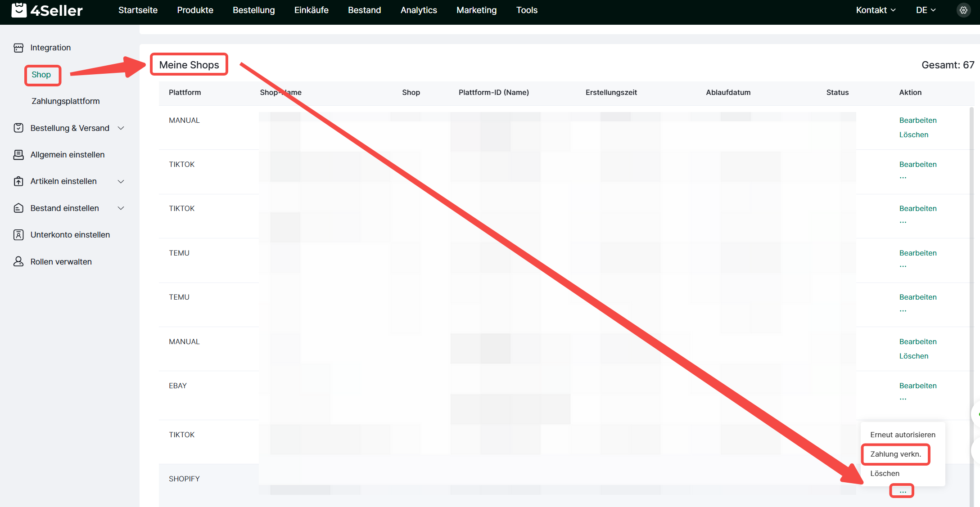Click the Rollen verwalten person icon

pyautogui.click(x=18, y=261)
